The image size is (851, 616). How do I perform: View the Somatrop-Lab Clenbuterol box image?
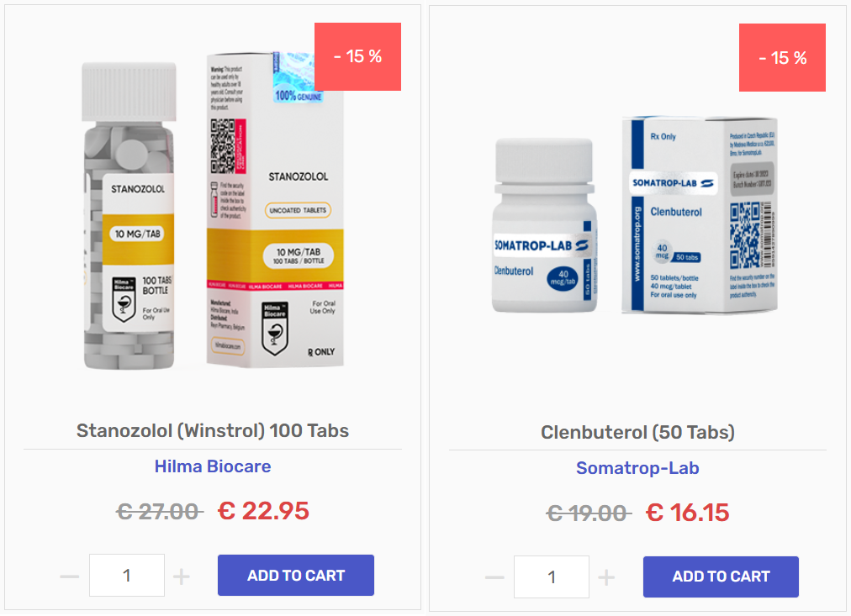tap(700, 215)
